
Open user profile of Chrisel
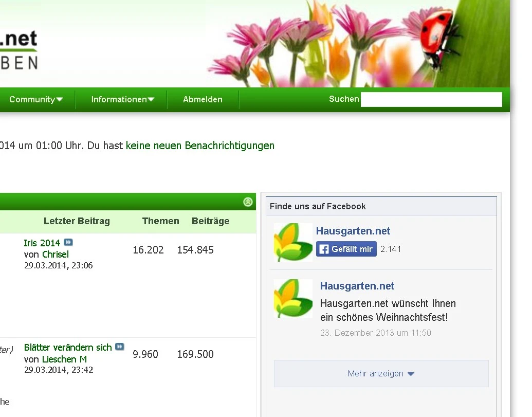(55, 255)
